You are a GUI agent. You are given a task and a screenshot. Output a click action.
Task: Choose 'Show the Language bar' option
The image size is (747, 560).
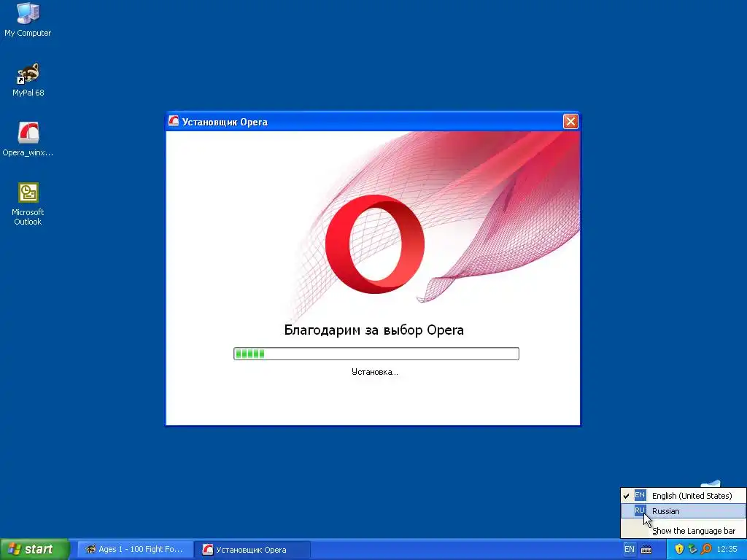(683, 531)
